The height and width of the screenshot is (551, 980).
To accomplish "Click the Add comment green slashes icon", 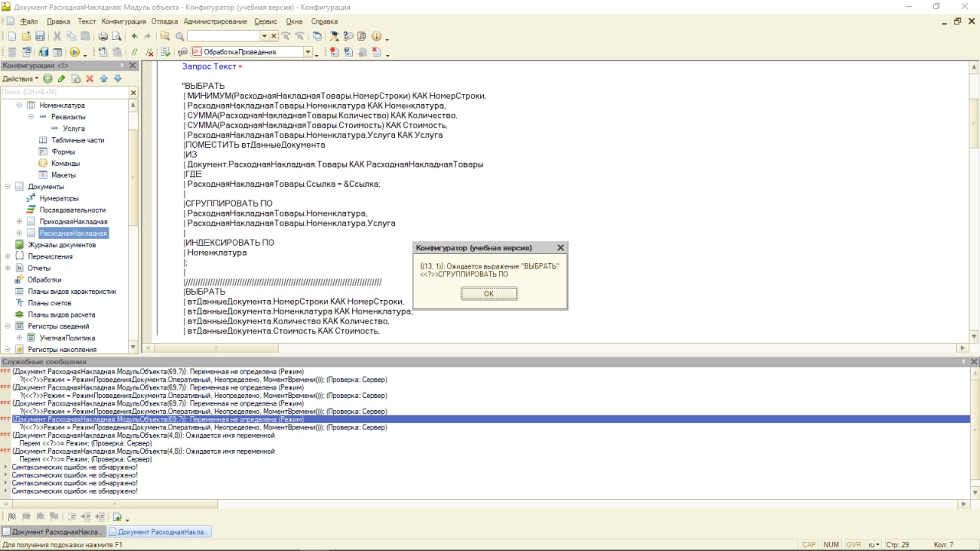I will pyautogui.click(x=135, y=52).
